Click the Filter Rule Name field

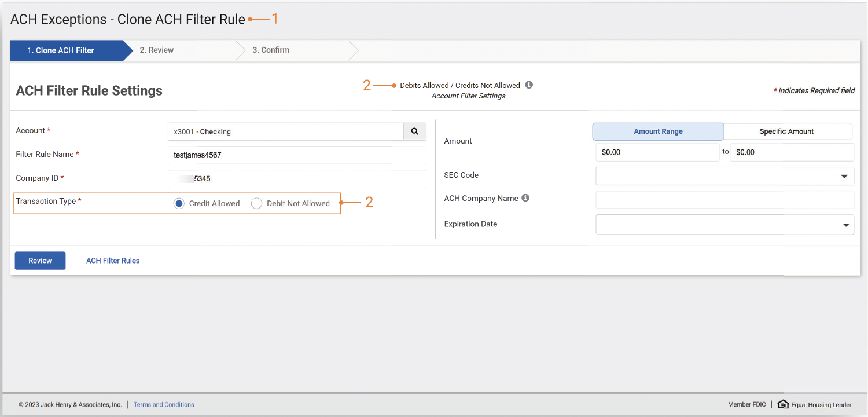tap(296, 155)
